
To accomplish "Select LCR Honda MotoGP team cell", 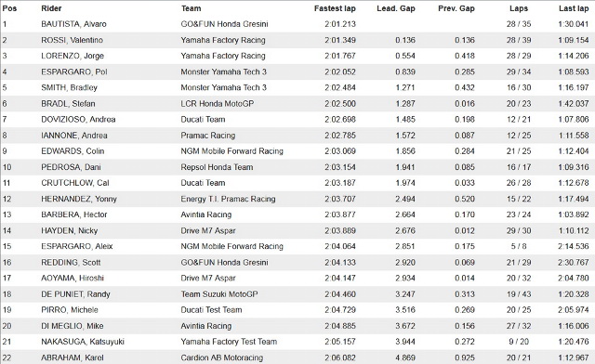I will tap(217, 103).
